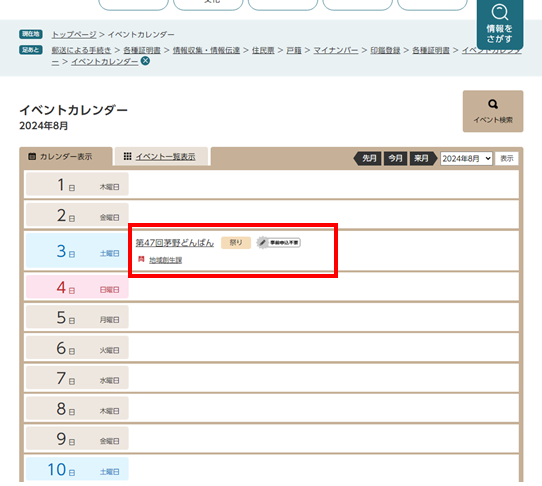Open the 地域創生課 department link
Image resolution: width=542 pixels, height=486 pixels.
point(166,260)
